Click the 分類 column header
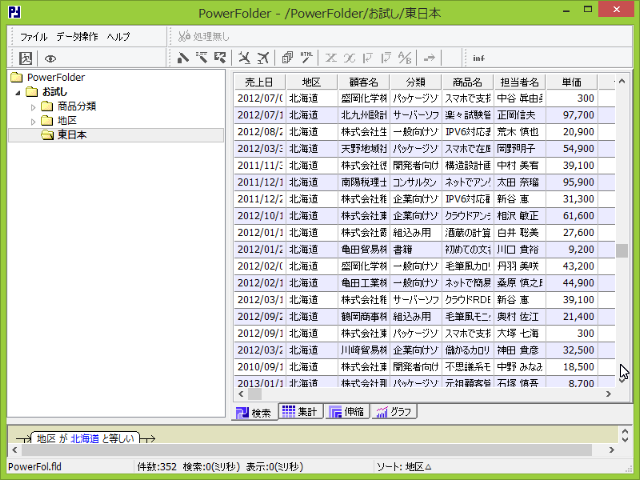 (416, 82)
